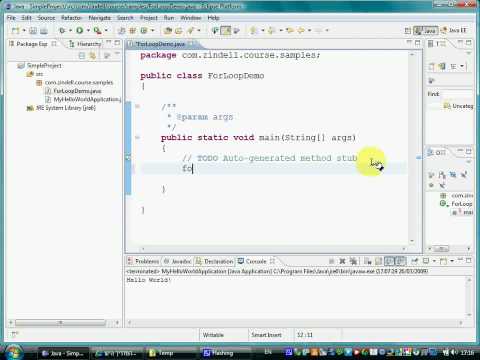Switch to the Declaration tab

[x=215, y=261]
